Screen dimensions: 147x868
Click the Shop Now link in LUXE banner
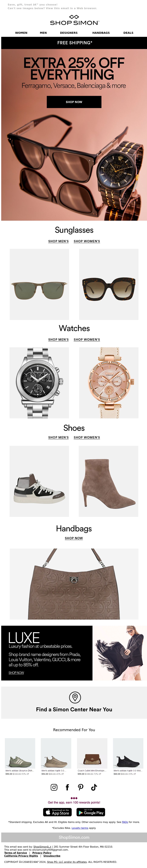pos(16,673)
